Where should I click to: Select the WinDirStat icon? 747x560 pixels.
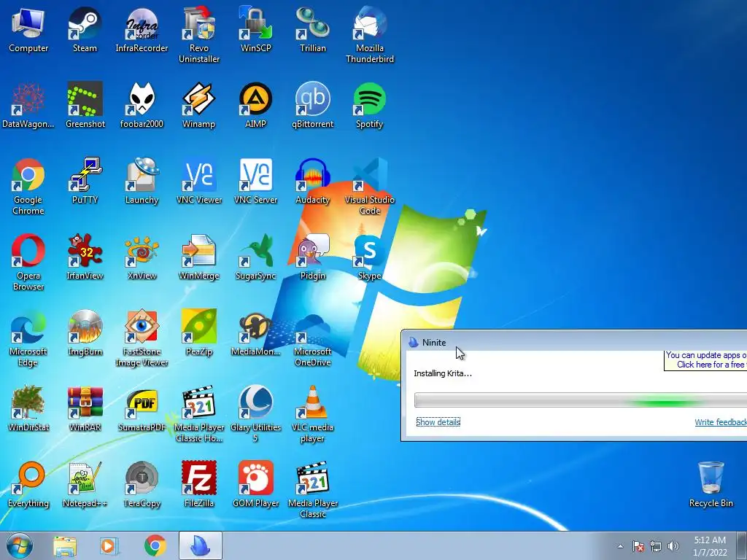click(x=28, y=408)
